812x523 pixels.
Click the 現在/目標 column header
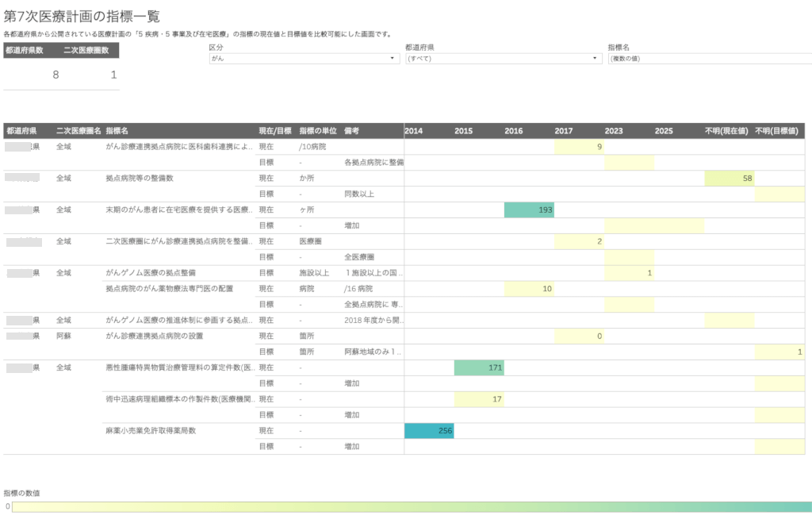click(x=275, y=130)
